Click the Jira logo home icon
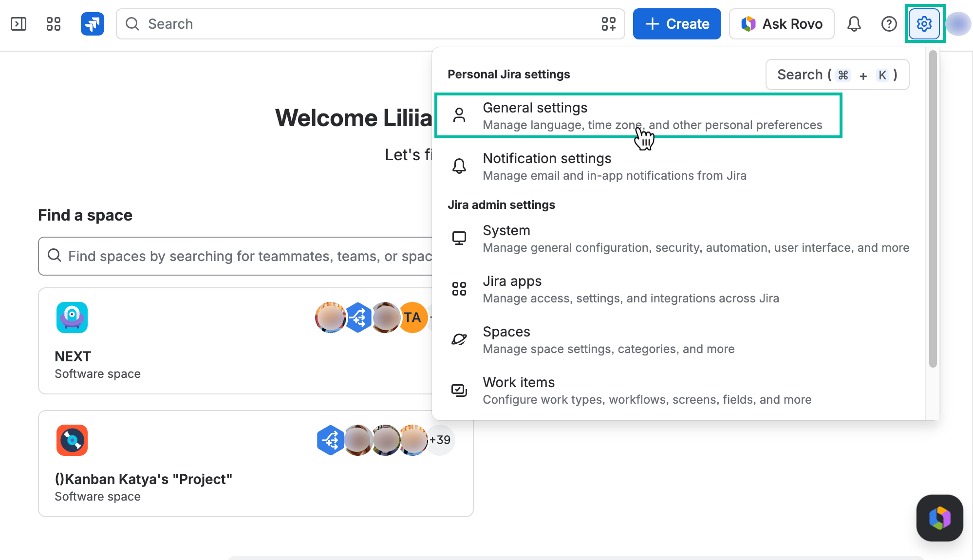The height and width of the screenshot is (560, 973). click(93, 24)
